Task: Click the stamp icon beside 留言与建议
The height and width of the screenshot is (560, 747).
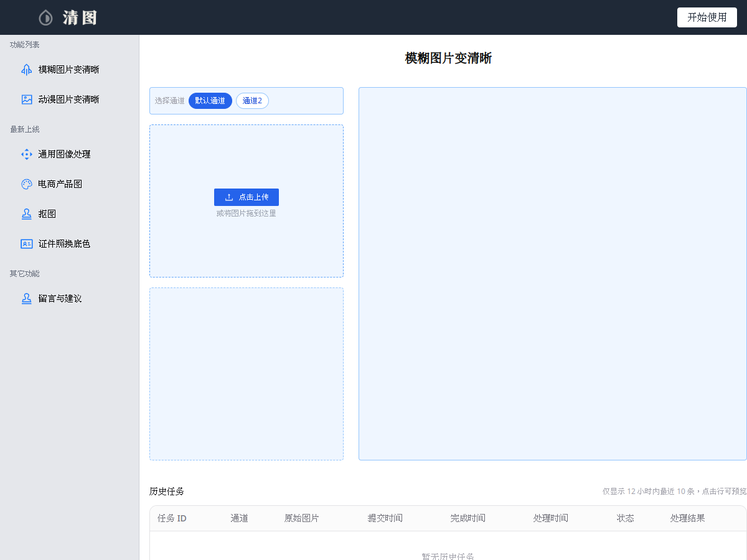Action: (x=27, y=299)
